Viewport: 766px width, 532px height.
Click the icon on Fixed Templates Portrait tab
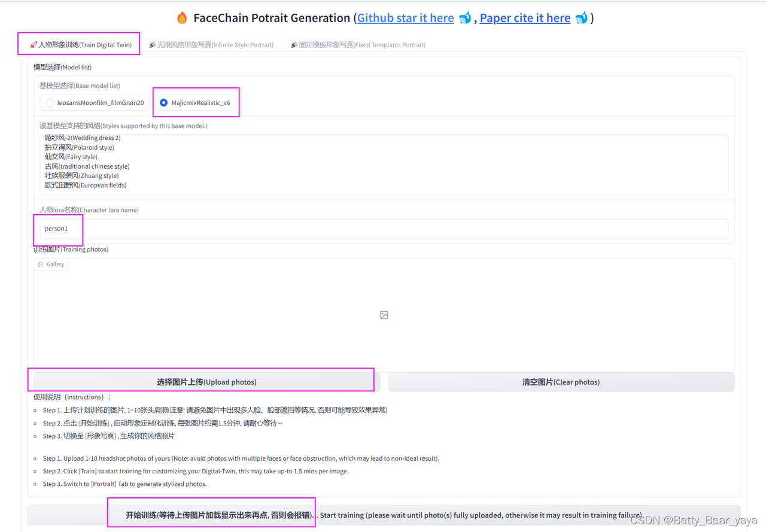click(x=294, y=44)
